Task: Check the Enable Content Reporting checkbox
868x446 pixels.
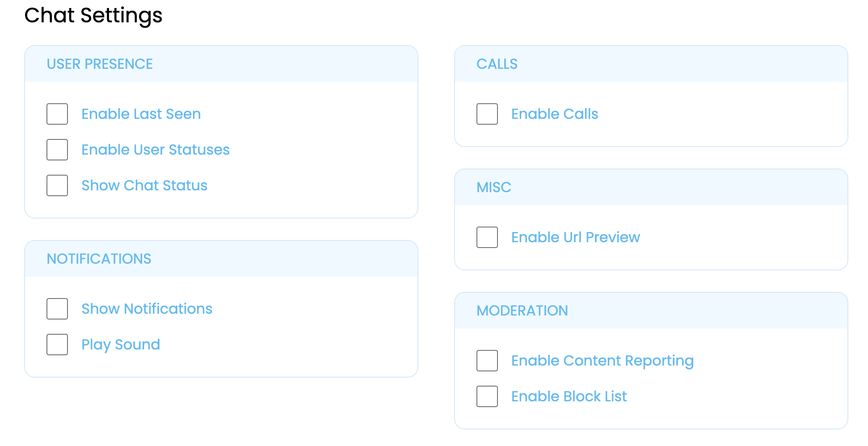Action: pyautogui.click(x=487, y=361)
